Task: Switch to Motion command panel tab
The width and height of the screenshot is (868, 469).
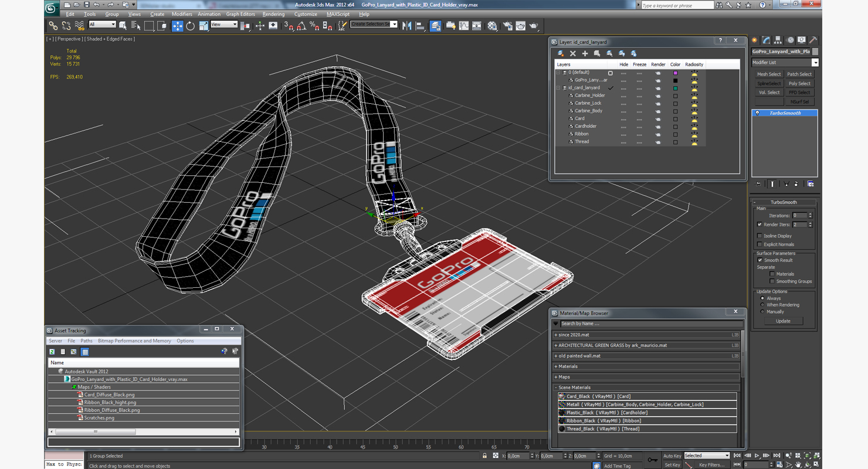Action: pos(789,40)
